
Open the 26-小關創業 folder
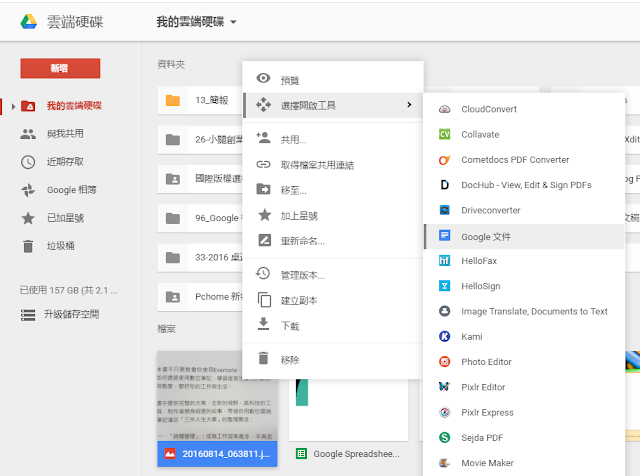200,140
